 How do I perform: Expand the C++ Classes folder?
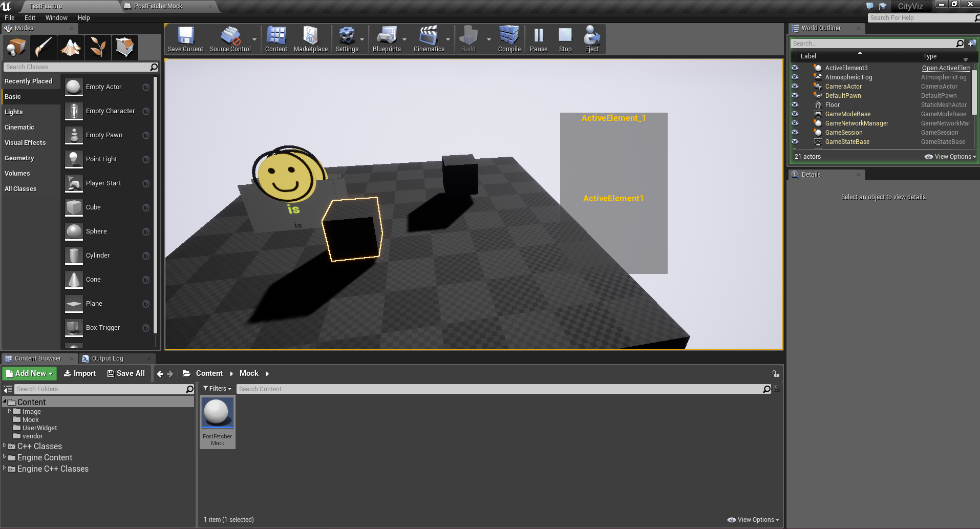coord(4,446)
